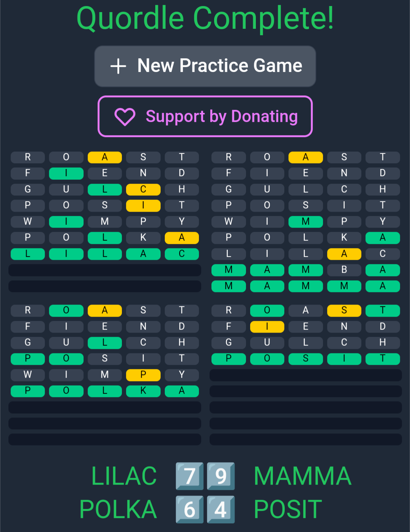
Task: Click the green C tile ending LILAC row
Action: (x=182, y=254)
